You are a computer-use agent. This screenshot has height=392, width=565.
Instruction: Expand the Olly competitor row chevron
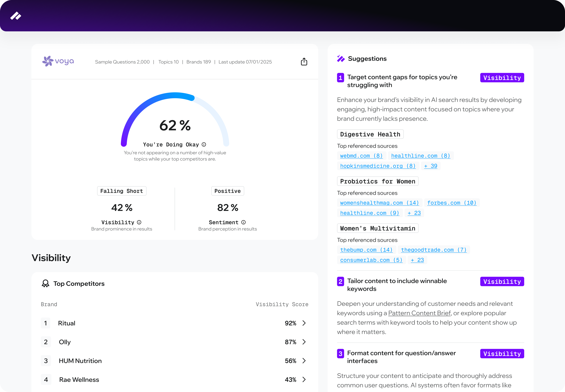(304, 342)
